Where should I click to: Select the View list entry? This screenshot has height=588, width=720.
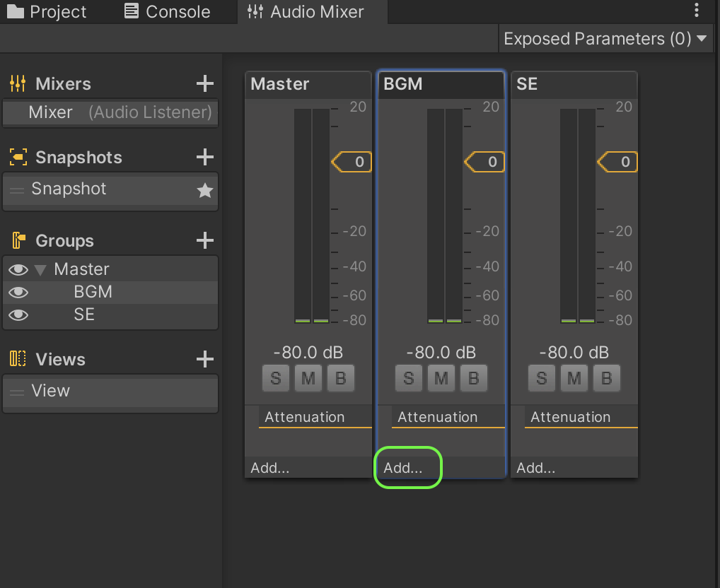pos(110,392)
